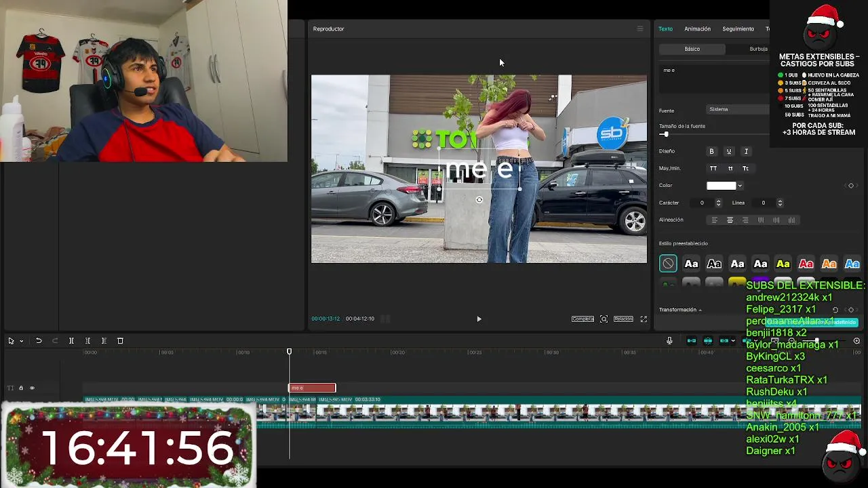
Task: Apply the first white Aa preset style
Action: point(691,264)
